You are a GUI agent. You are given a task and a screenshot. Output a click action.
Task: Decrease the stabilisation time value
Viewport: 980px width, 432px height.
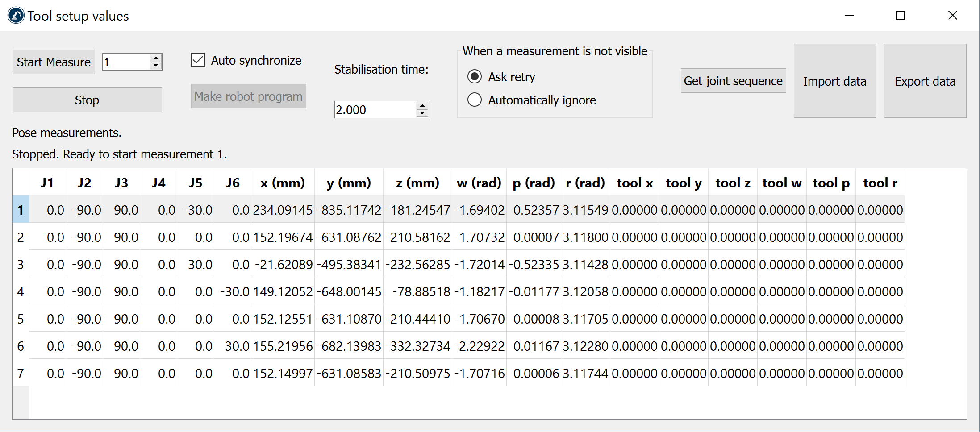(422, 113)
